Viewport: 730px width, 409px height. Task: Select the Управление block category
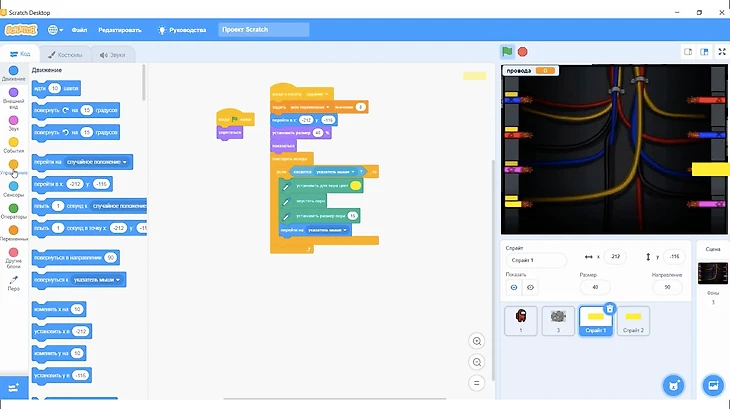(x=12, y=168)
